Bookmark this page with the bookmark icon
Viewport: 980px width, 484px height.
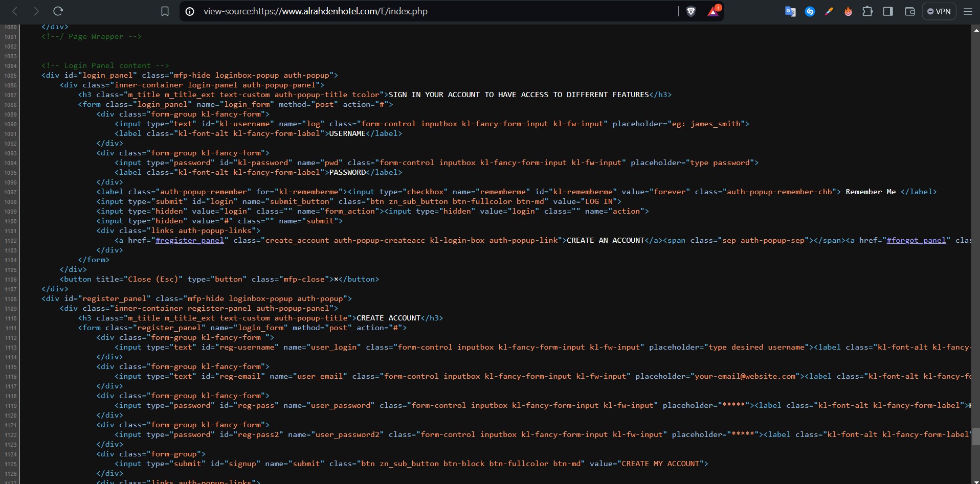165,11
